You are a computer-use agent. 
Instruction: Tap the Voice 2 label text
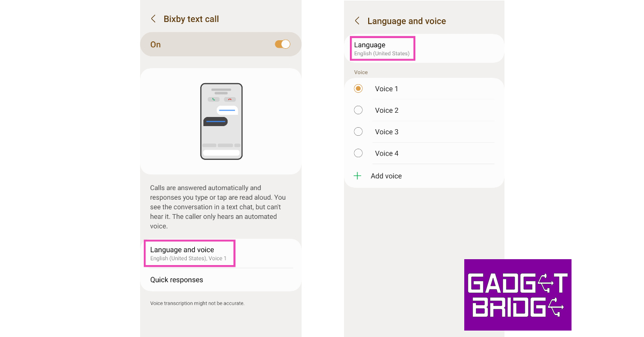(x=386, y=110)
